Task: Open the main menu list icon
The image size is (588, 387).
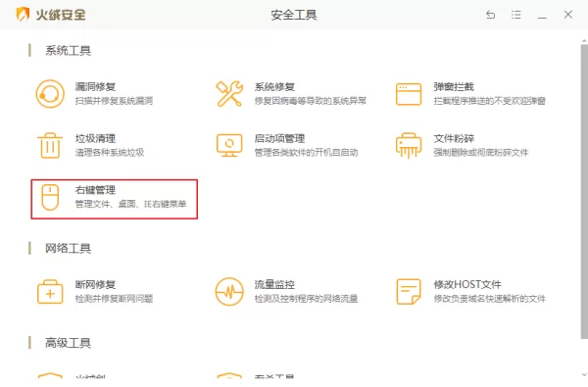Action: (x=516, y=15)
